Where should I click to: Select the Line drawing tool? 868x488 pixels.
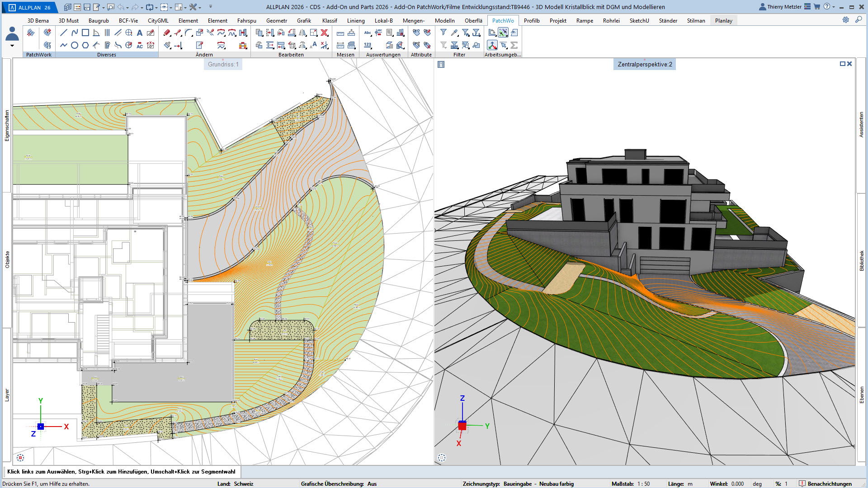tap(64, 33)
